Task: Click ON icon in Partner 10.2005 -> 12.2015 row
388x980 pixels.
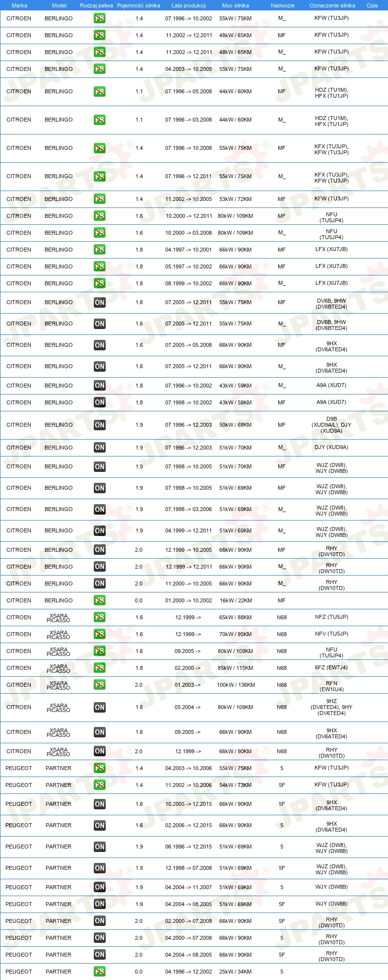Action: click(100, 804)
